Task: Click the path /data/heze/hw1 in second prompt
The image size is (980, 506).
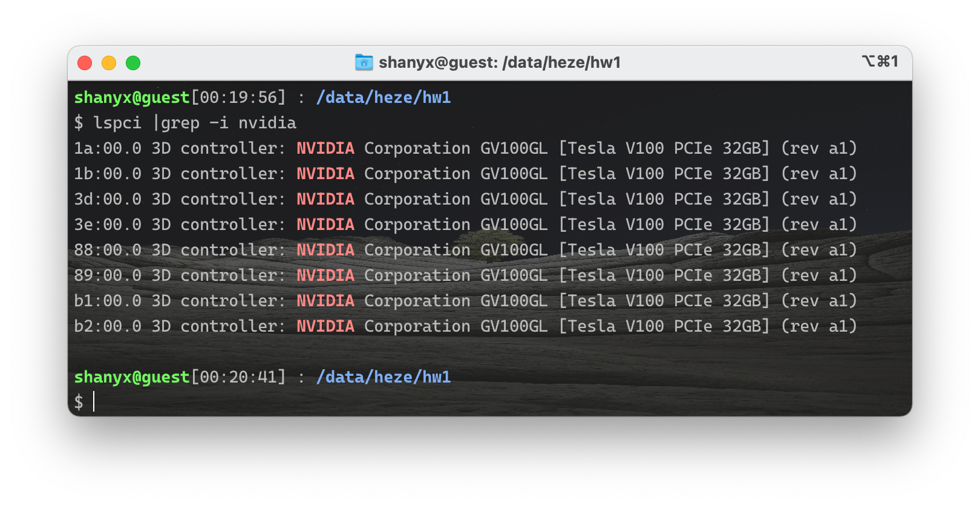Action: click(x=384, y=377)
